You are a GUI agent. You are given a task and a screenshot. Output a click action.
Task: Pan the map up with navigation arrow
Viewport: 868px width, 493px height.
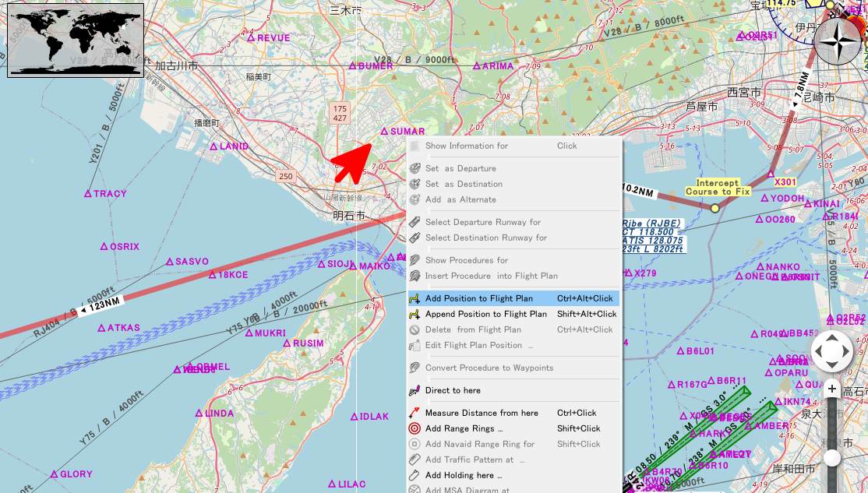(x=832, y=339)
